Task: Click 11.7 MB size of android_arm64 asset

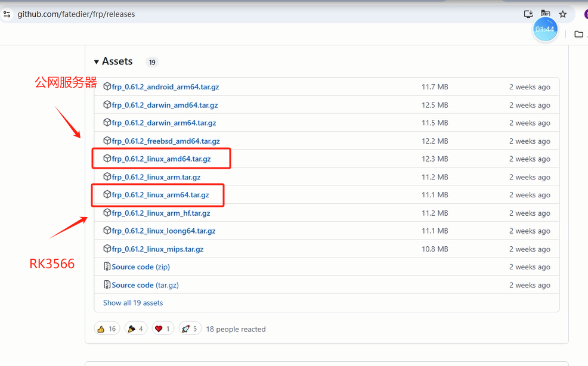Action: pos(435,86)
